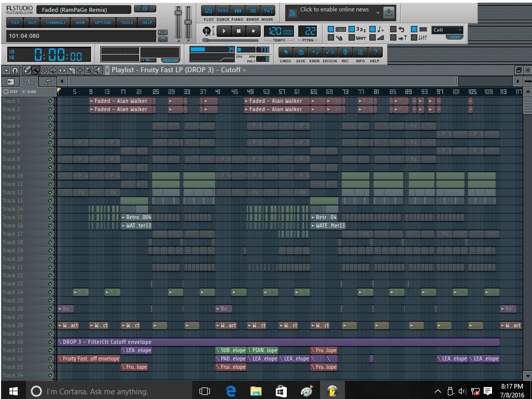Toggle recording countdown 3-2-1 checkbox

(352, 29)
